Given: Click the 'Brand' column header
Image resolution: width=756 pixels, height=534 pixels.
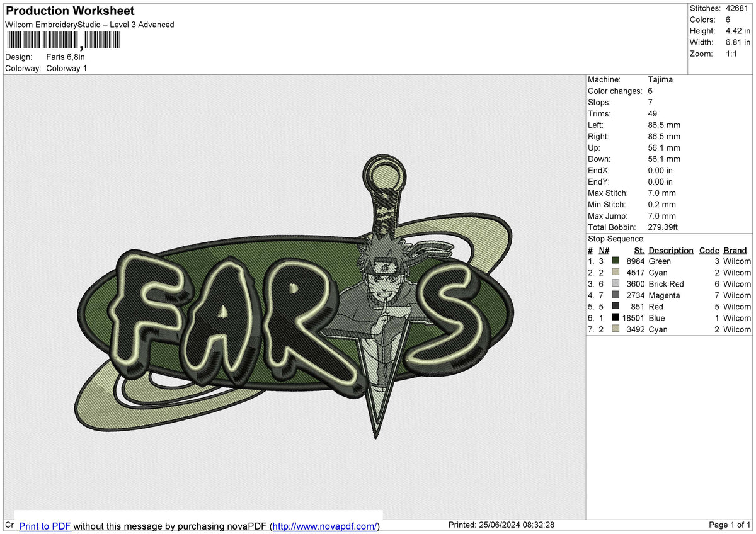Looking at the screenshot, I should 735,251.
